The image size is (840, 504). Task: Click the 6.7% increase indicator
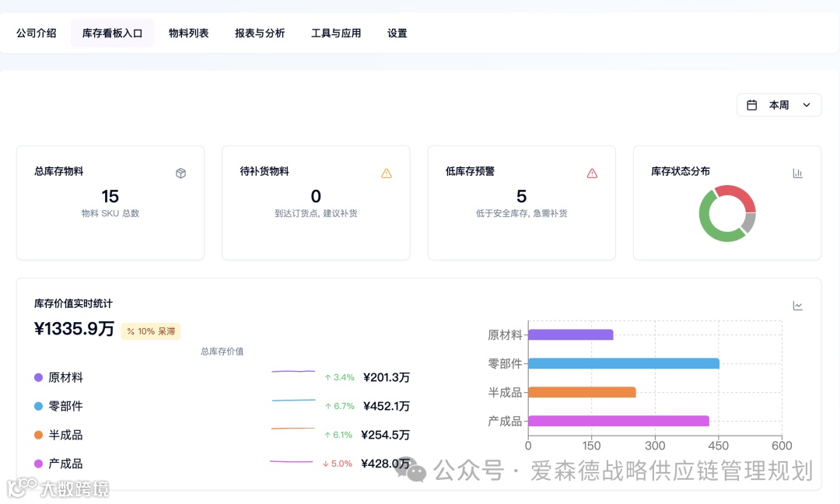(340, 406)
